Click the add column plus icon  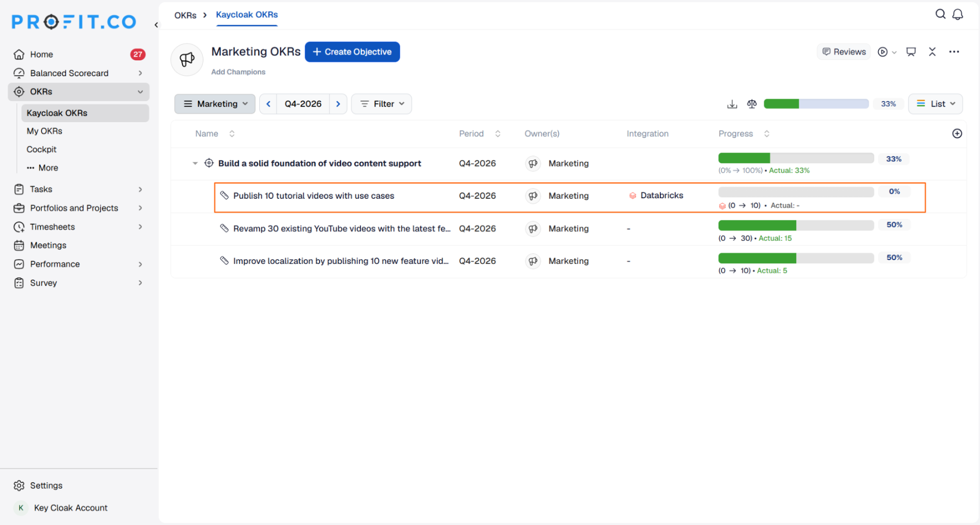pyautogui.click(x=957, y=133)
